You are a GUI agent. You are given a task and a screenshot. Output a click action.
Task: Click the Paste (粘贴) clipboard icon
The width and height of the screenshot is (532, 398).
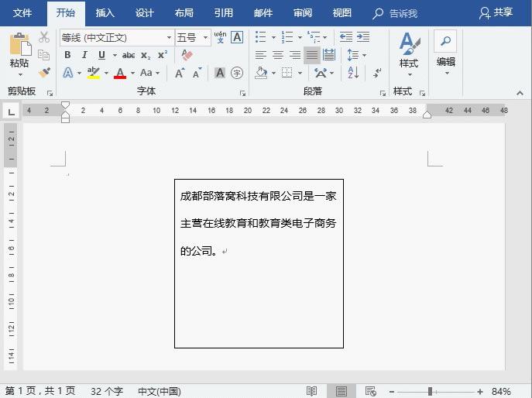click(20, 44)
